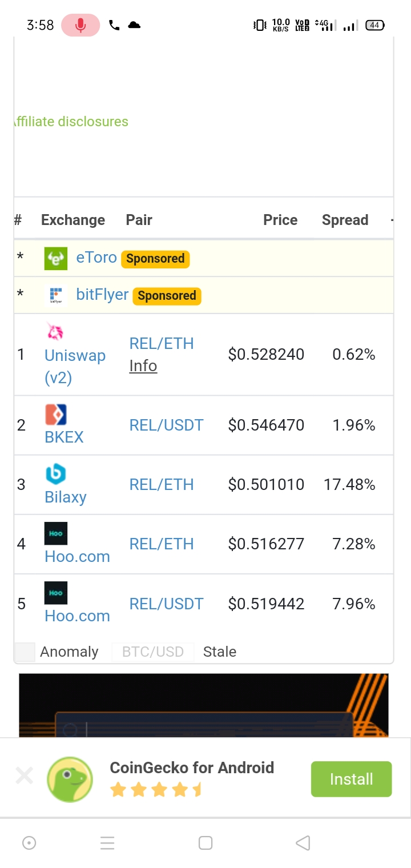Screen dimensions: 411x868
Task: Tap the eToro logo icon
Action: [x=55, y=258]
